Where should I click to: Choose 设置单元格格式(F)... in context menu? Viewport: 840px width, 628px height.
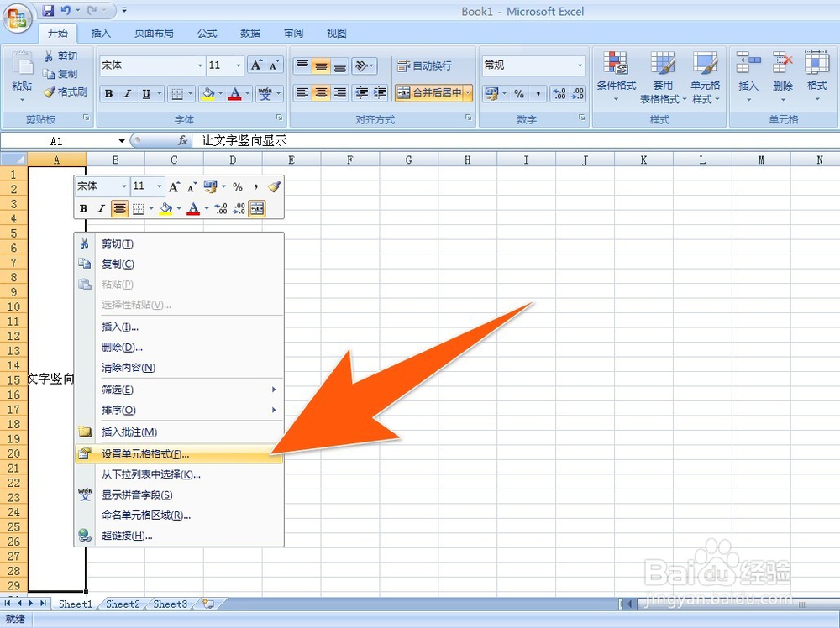[x=179, y=454]
